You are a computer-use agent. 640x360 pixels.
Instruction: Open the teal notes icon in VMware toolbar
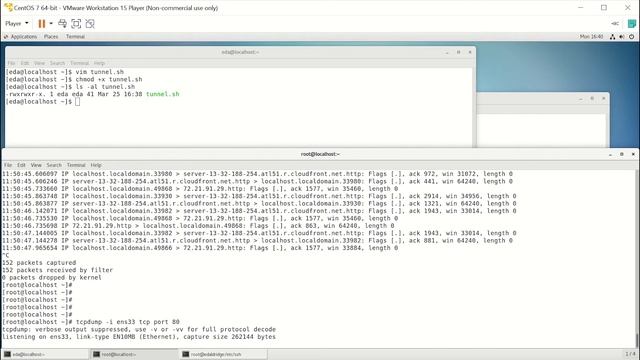click(631, 24)
